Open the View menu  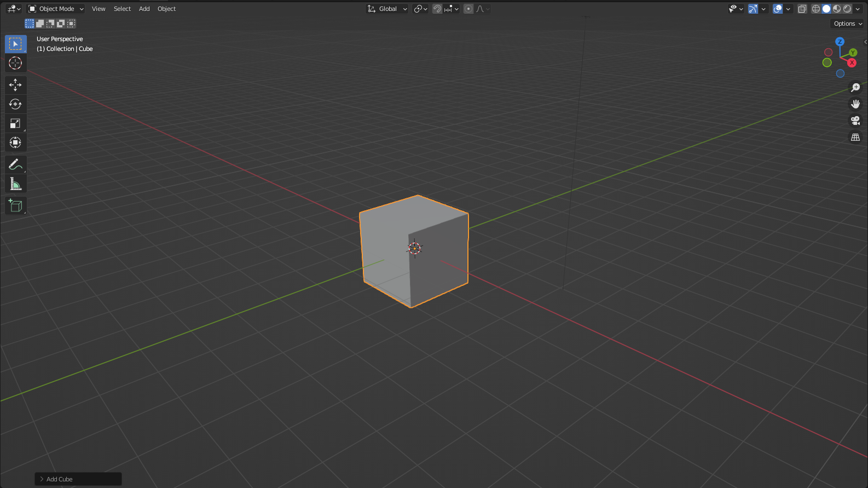coord(99,9)
